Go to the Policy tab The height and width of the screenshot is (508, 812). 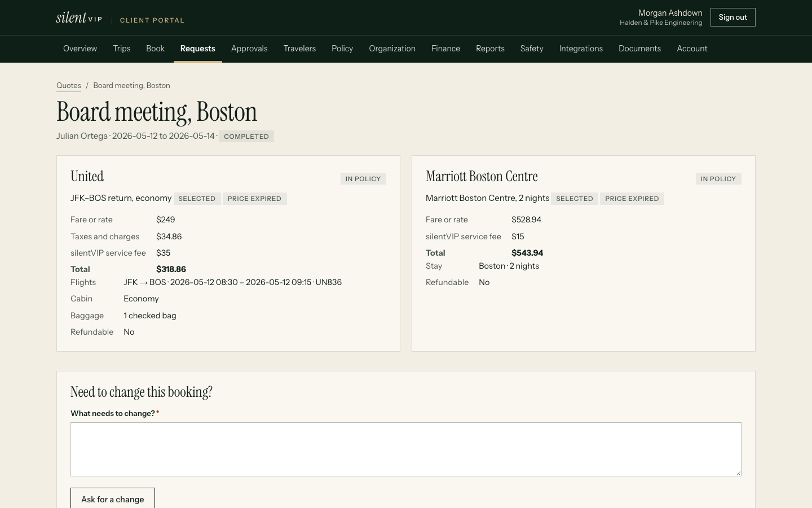coord(342,49)
